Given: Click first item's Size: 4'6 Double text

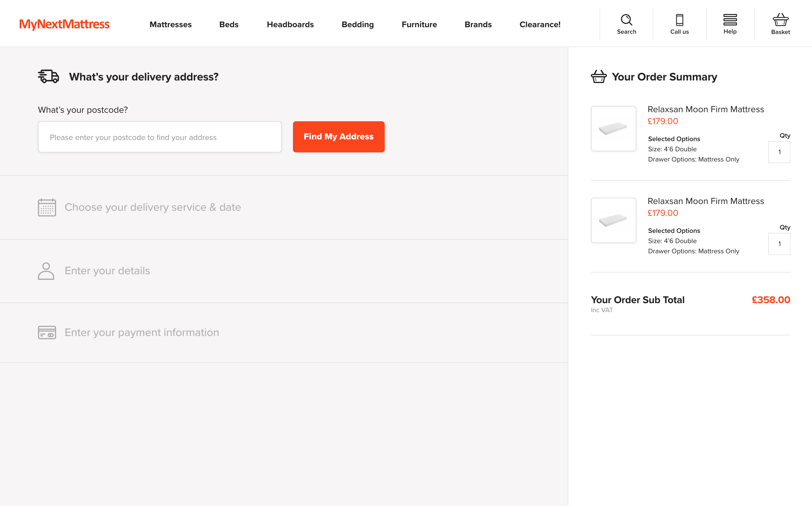Looking at the screenshot, I should 672,149.
